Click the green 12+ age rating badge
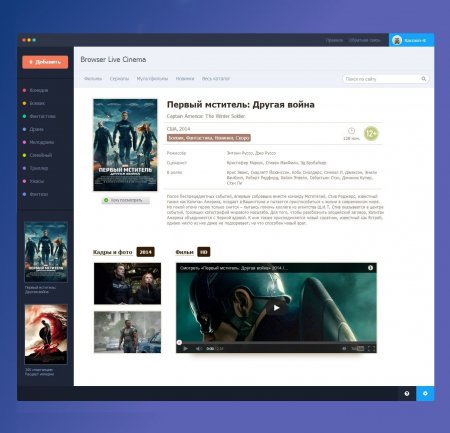The height and width of the screenshot is (433, 450). point(371,134)
